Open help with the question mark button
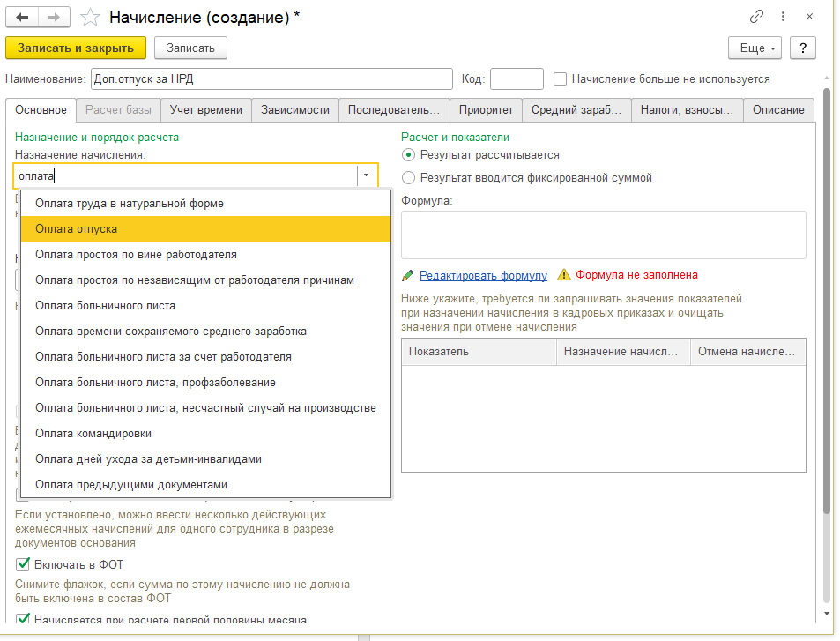The image size is (840, 641). coord(802,48)
